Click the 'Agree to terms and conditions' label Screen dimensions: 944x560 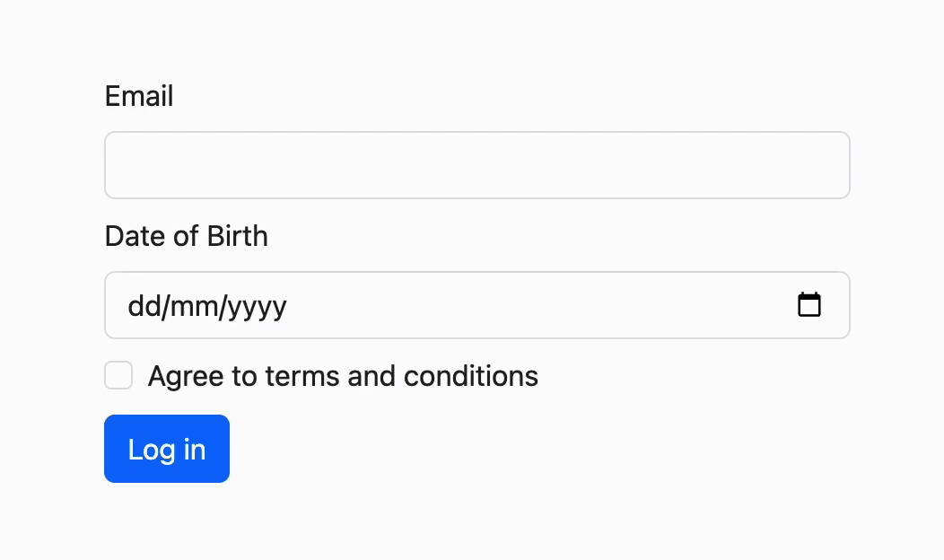pyautogui.click(x=343, y=375)
